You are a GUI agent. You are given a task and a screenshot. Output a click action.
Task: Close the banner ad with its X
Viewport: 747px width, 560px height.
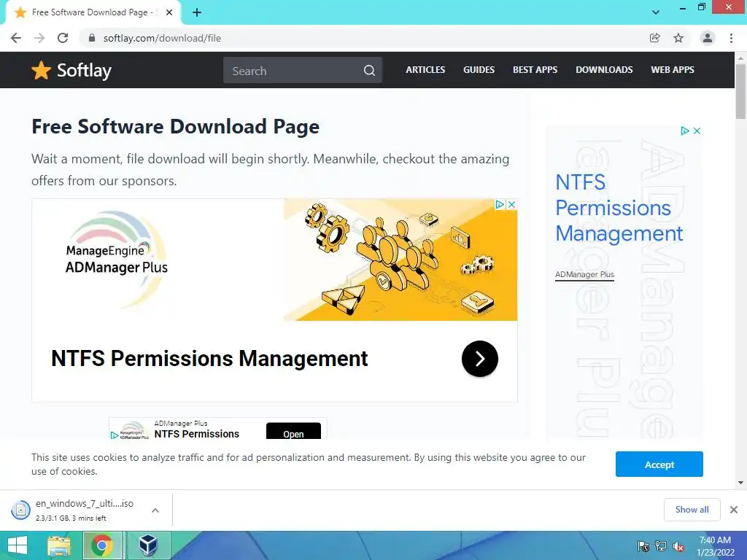511,204
